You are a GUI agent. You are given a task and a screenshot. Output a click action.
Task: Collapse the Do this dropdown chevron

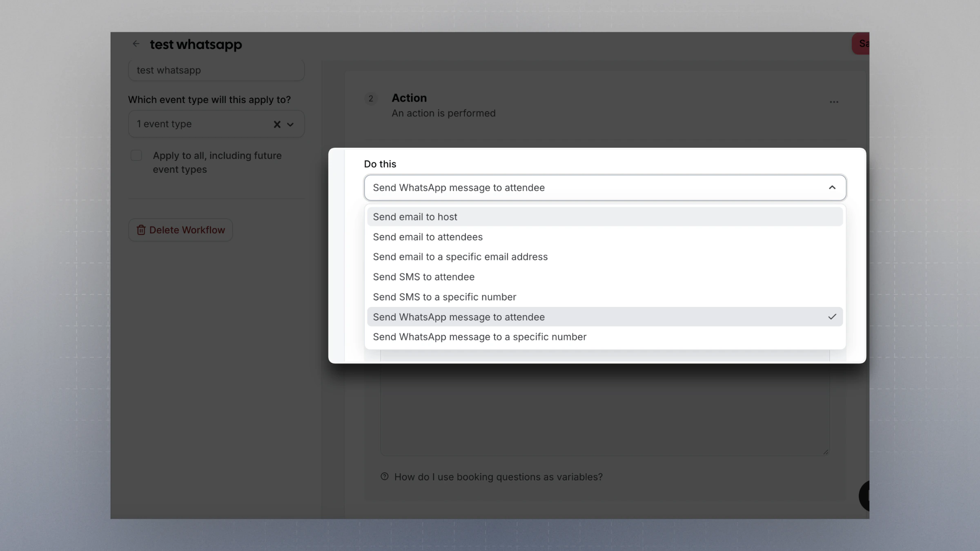(832, 188)
